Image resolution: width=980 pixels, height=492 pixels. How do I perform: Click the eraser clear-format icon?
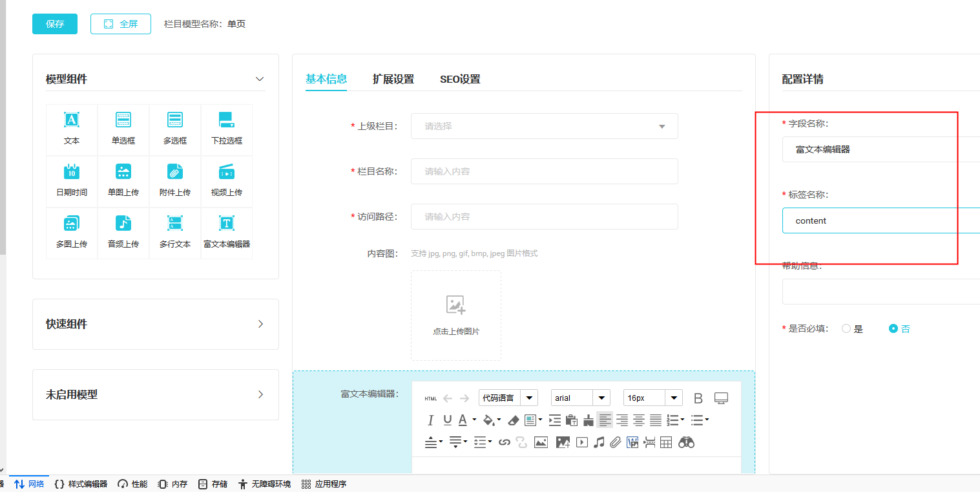(x=514, y=420)
